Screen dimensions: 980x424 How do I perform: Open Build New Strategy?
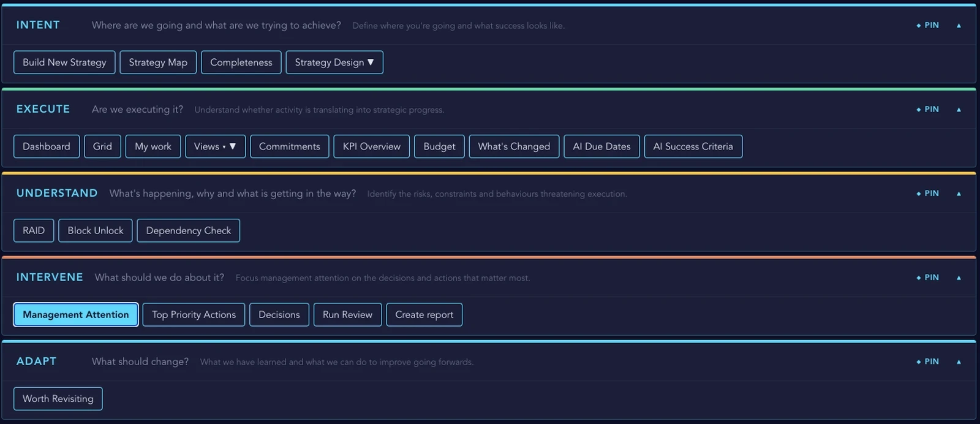point(64,62)
